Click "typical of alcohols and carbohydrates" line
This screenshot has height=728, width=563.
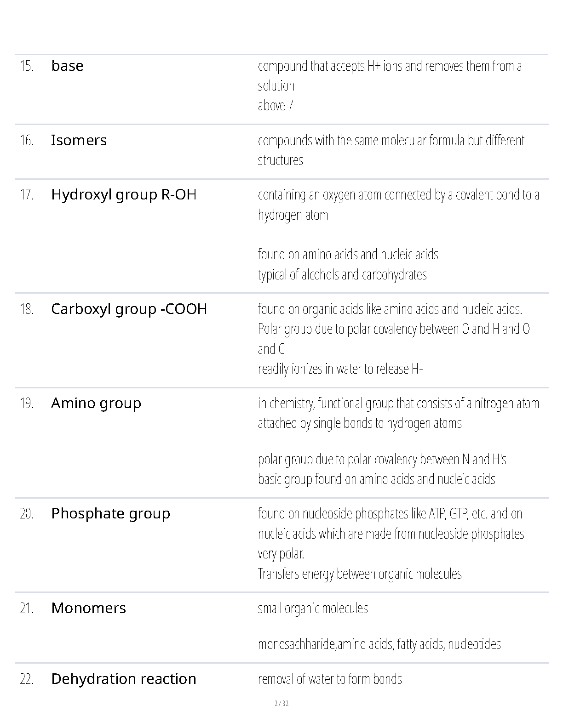(x=342, y=274)
